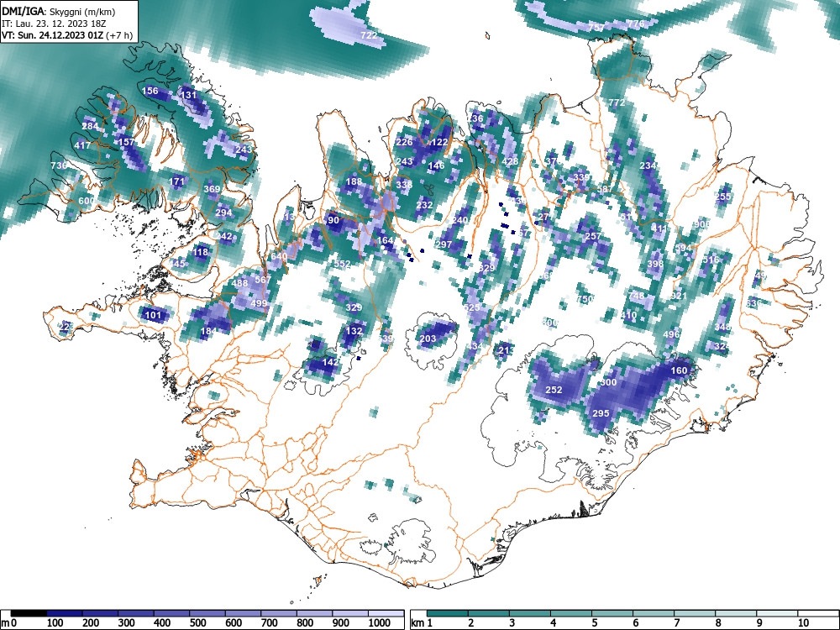Click the visibility value 132
The height and width of the screenshot is (630, 840).
coord(354,331)
